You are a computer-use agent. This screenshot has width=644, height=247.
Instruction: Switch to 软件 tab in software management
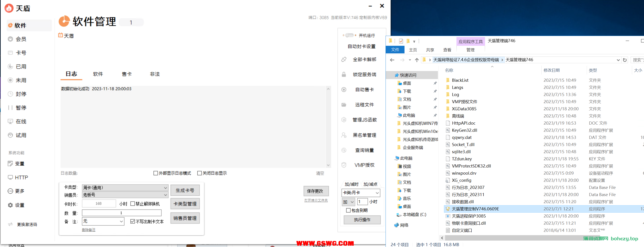97,75
